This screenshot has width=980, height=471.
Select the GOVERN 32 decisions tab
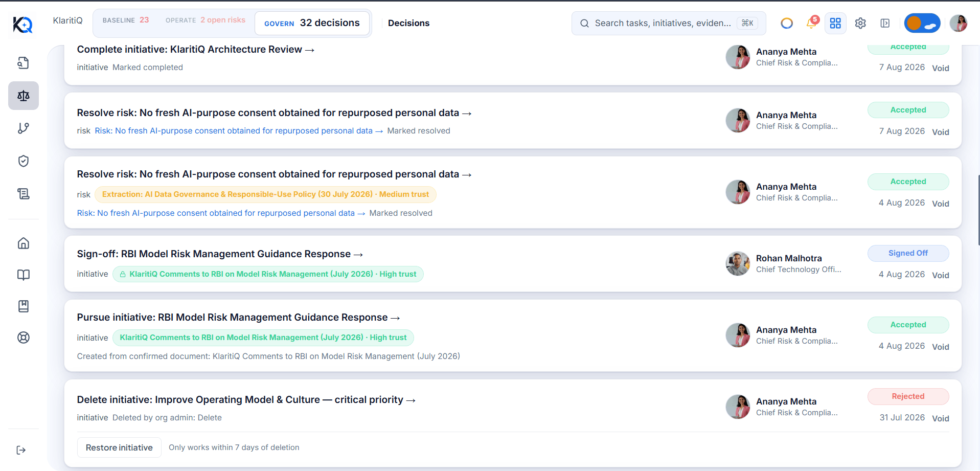[312, 23]
